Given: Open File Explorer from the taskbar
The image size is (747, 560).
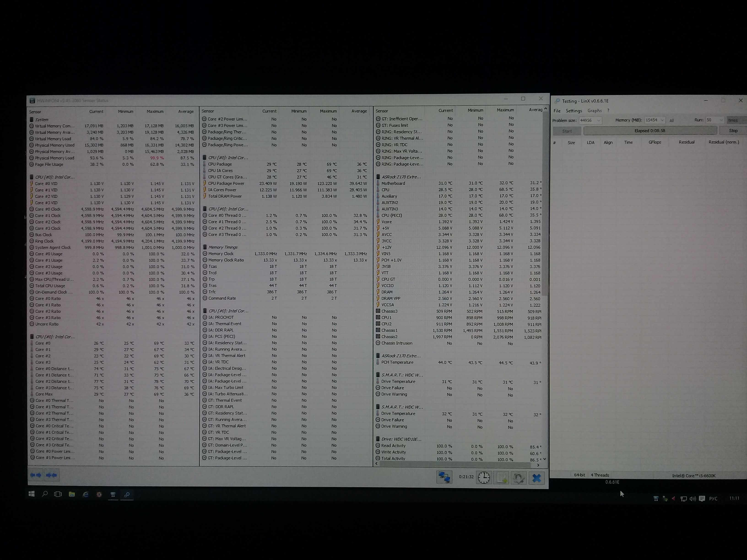Looking at the screenshot, I should [72, 494].
